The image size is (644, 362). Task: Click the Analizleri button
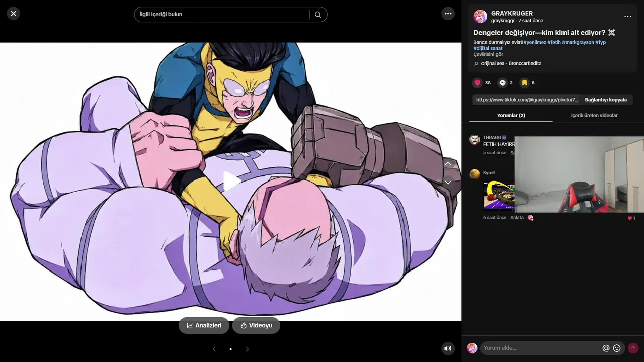(204, 325)
